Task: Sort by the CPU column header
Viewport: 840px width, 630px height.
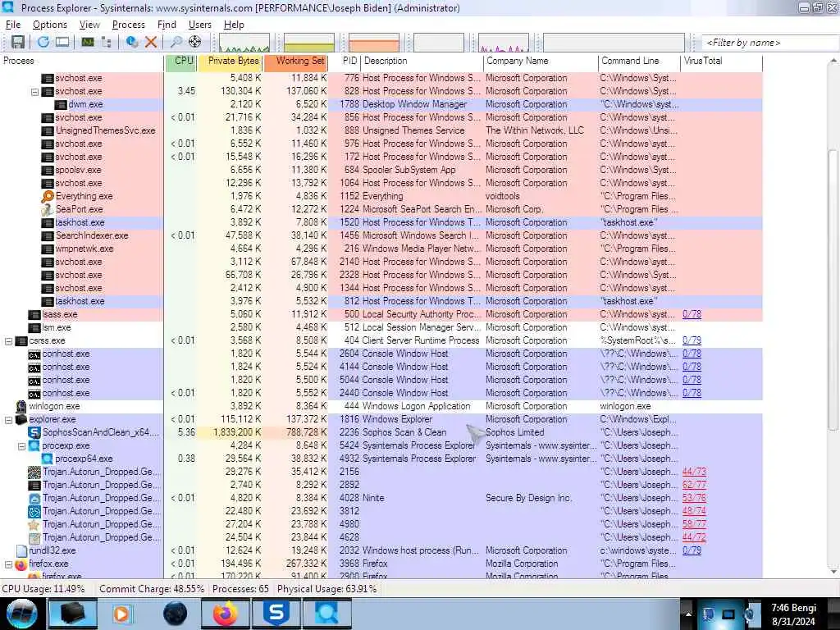Action: click(181, 61)
